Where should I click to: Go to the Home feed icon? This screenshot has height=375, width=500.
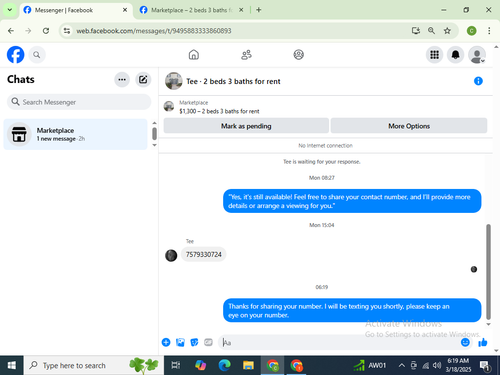pyautogui.click(x=194, y=55)
